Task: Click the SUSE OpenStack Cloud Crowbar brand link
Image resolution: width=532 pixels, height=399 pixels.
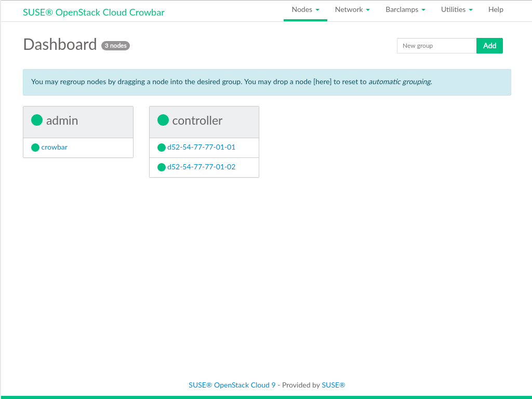Action: tap(94, 12)
